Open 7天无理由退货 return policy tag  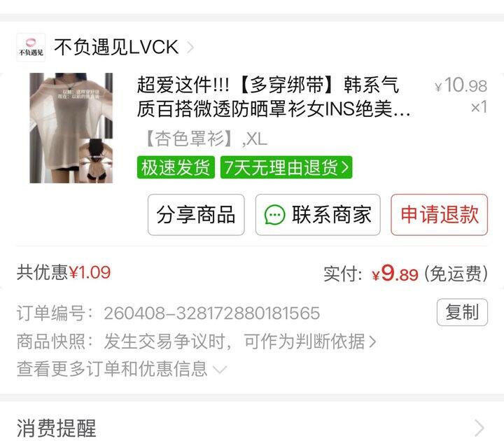[x=286, y=167]
